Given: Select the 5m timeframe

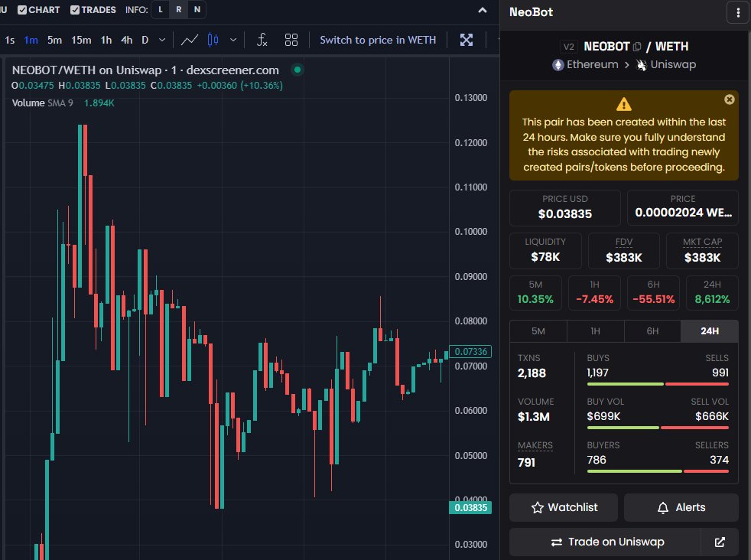Looking at the screenshot, I should 54,41.
